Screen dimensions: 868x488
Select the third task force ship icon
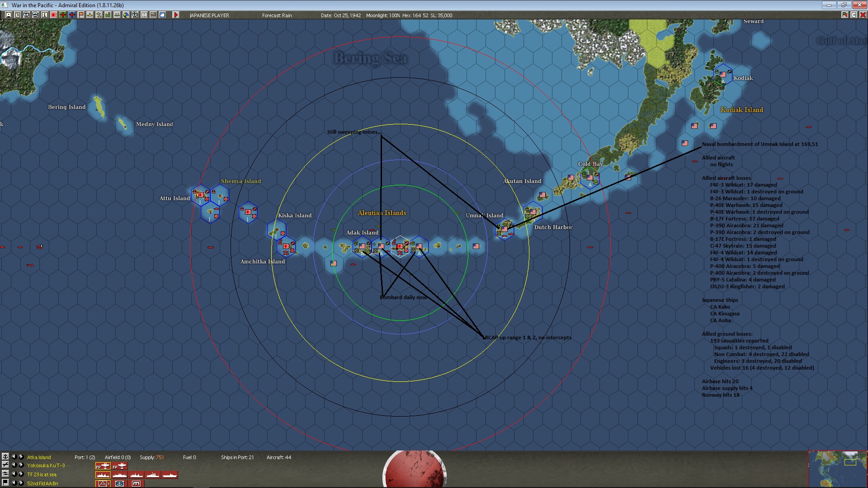pos(136,475)
